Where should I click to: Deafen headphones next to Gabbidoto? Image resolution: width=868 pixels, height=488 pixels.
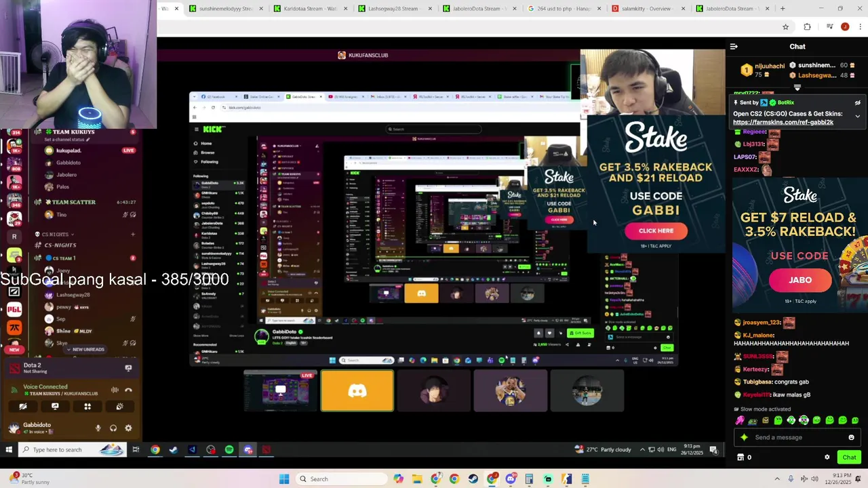(113, 428)
